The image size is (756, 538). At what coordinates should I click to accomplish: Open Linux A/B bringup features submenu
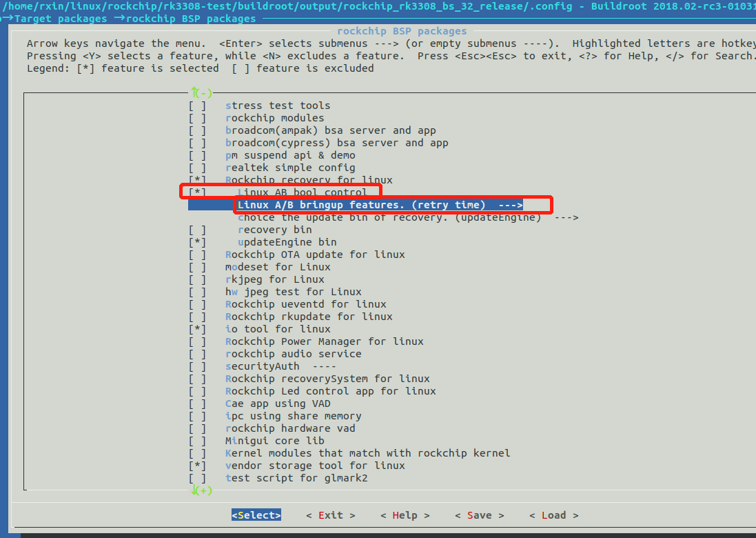click(380, 205)
